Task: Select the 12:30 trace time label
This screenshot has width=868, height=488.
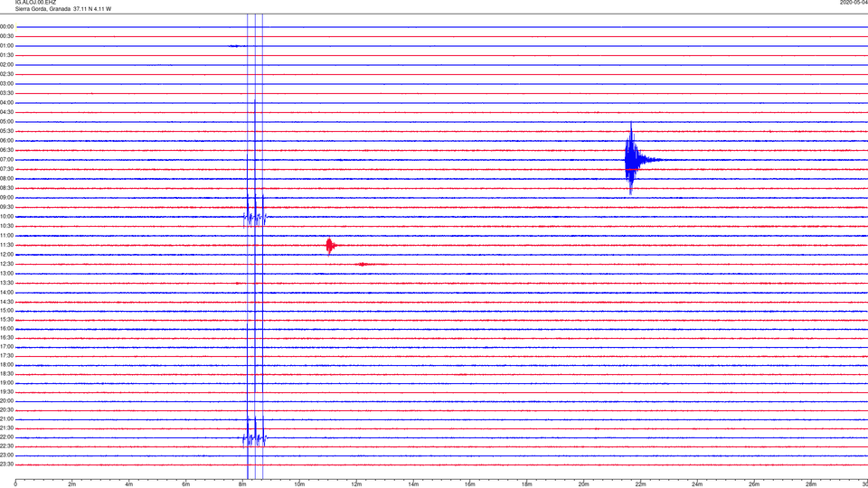Action: coord(6,264)
